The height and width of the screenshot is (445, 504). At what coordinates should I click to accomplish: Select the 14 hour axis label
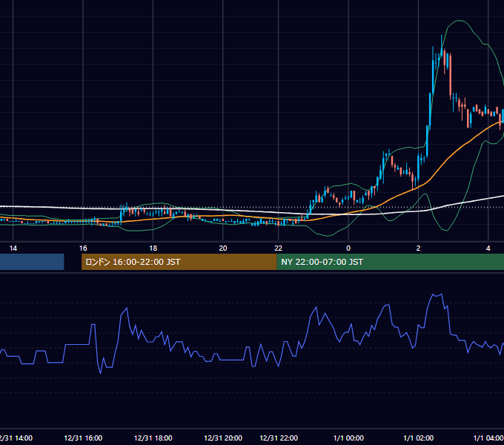[x=13, y=248]
